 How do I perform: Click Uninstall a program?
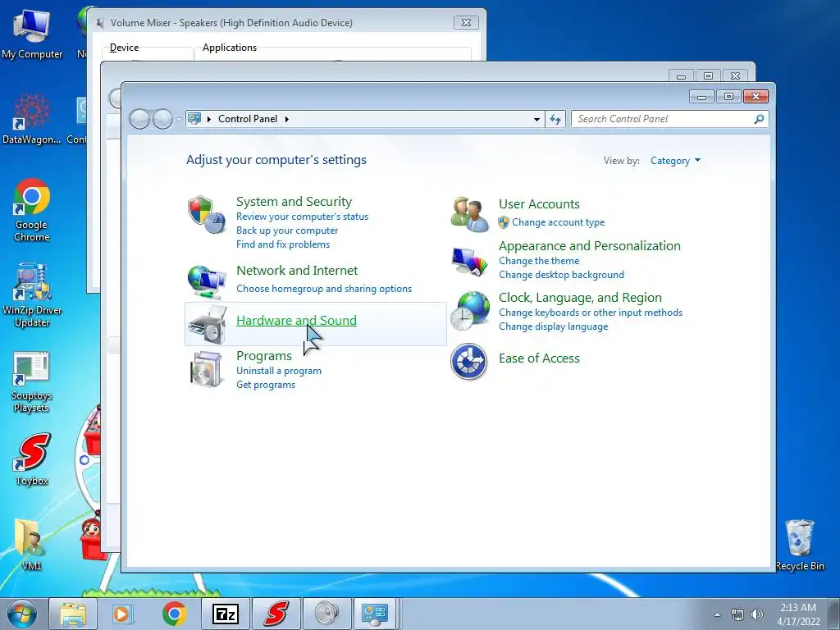tap(279, 371)
